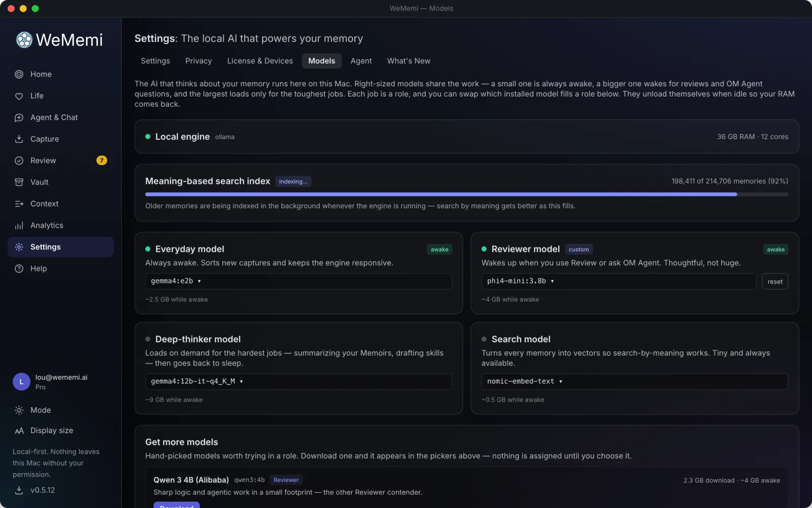812x508 pixels.
Task: Open Agent & Chat via its icon
Action: [19, 117]
